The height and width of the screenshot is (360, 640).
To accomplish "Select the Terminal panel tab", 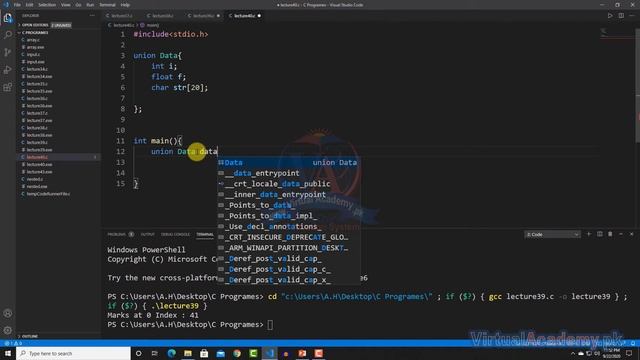I will pos(205,234).
